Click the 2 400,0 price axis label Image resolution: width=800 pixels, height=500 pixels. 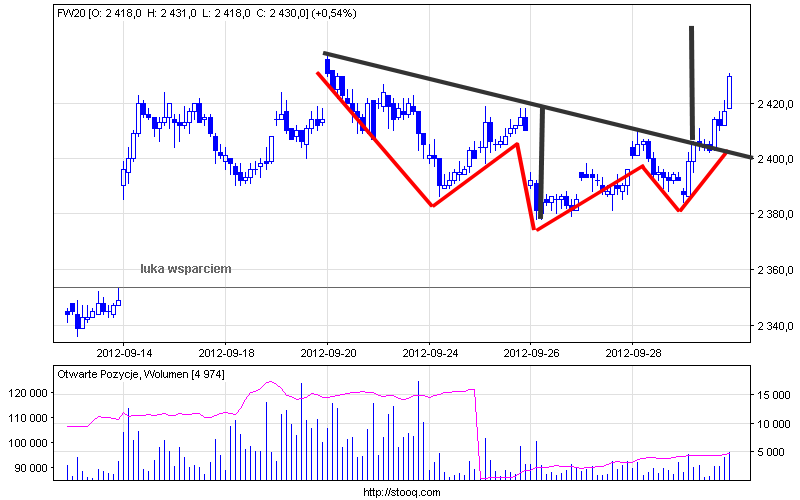pyautogui.click(x=775, y=159)
